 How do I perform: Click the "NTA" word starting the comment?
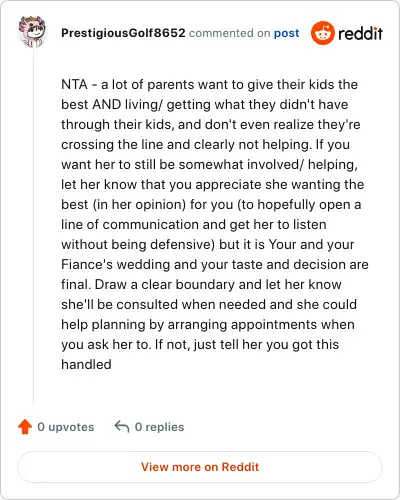coord(74,84)
